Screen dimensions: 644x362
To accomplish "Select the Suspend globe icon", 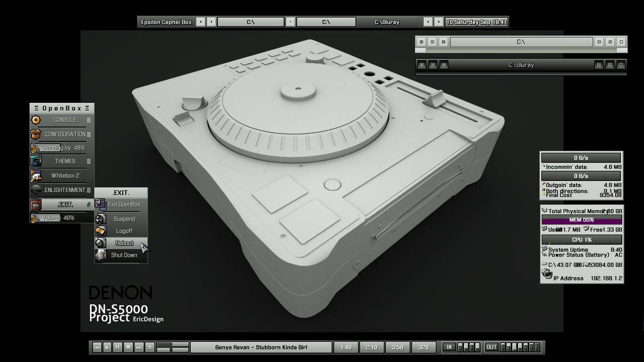I will point(100,218).
